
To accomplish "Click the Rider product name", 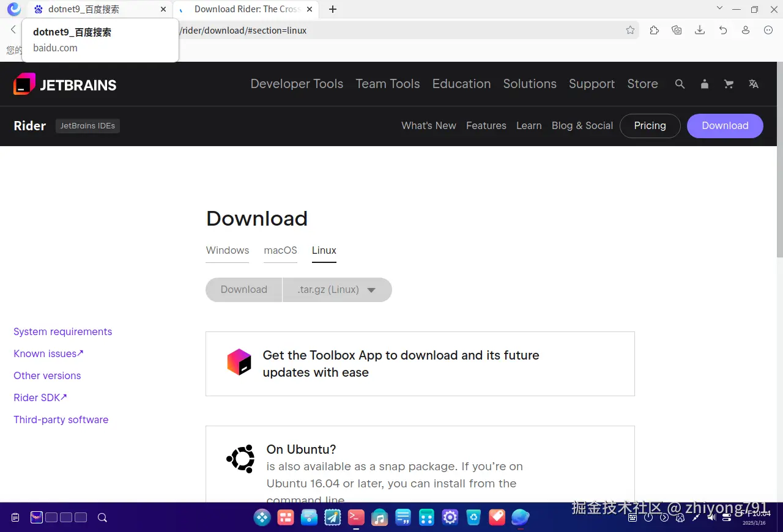I will click(x=30, y=126).
